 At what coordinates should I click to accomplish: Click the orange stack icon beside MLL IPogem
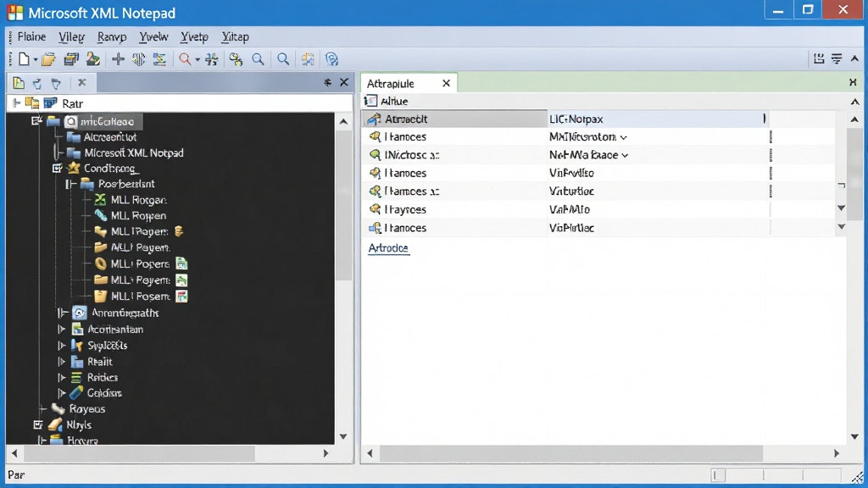178,231
